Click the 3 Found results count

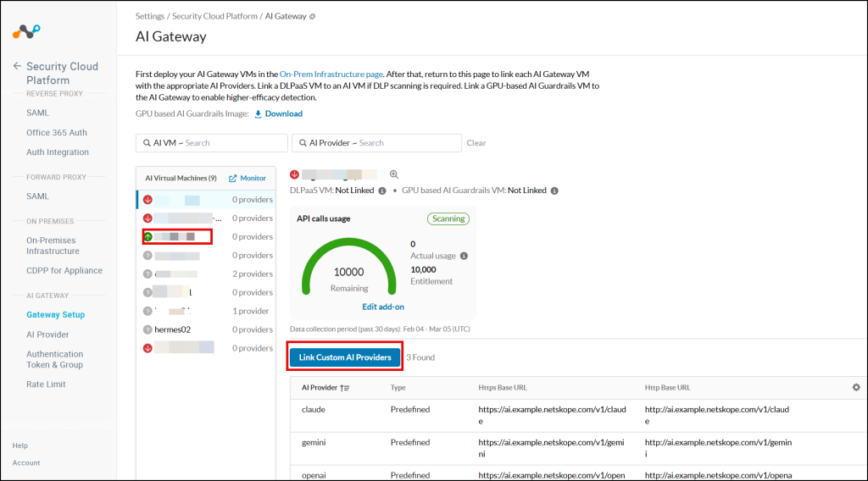(x=420, y=357)
